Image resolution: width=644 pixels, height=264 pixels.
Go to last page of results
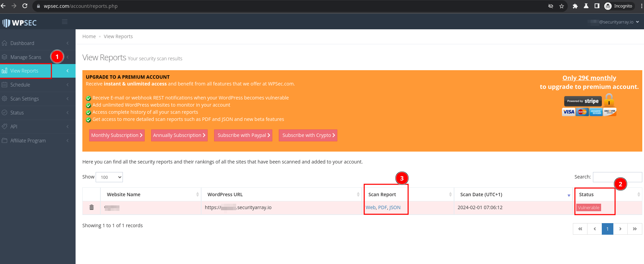(635, 229)
